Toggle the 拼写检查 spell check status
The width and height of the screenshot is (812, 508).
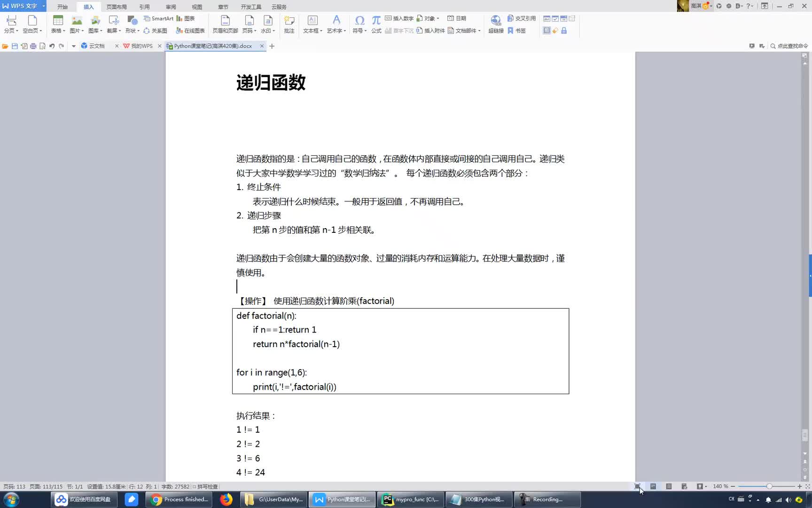click(x=205, y=486)
